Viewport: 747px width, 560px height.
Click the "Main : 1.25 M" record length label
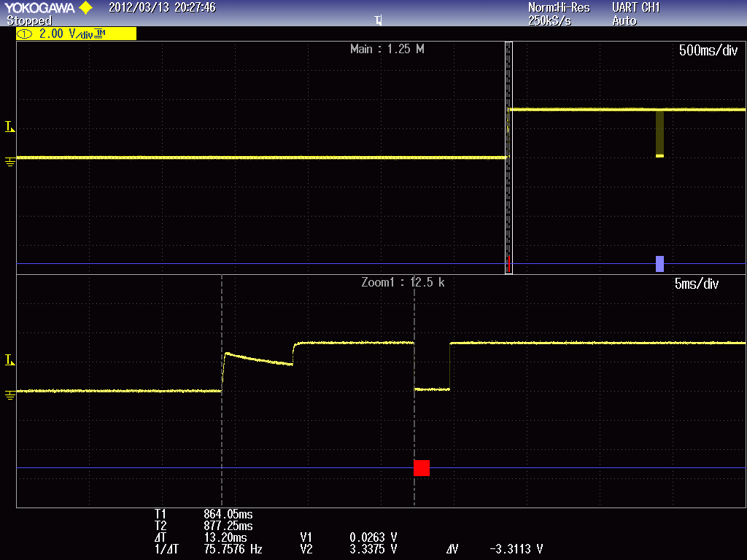pos(387,49)
